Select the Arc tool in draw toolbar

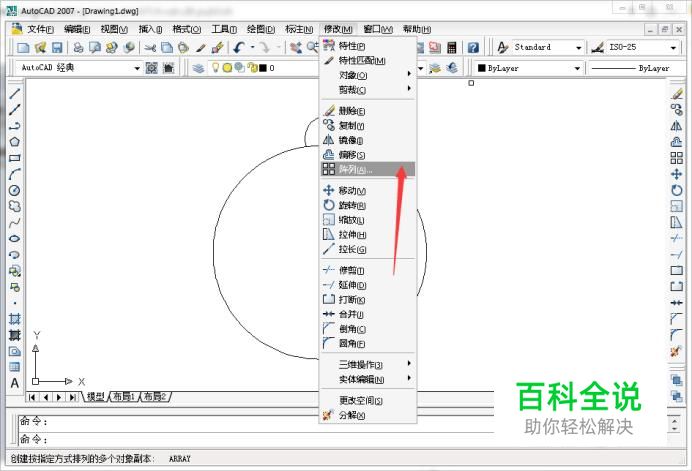[x=15, y=174]
